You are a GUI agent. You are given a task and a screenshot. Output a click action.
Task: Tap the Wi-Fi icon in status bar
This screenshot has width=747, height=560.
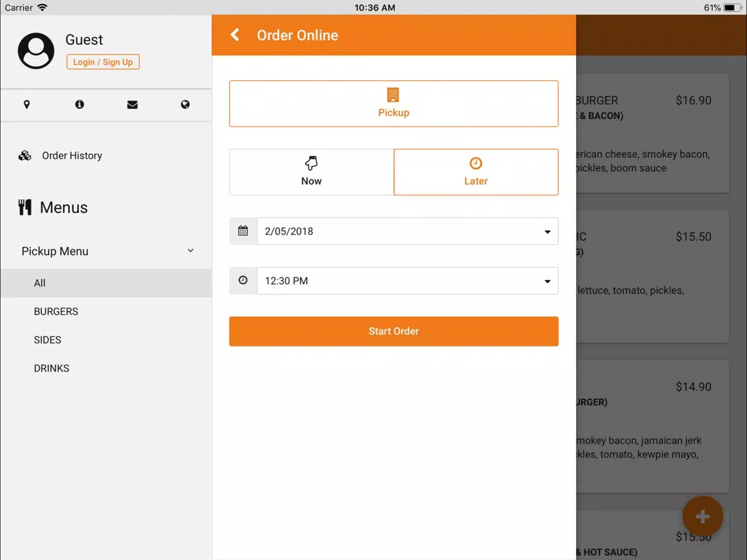click(x=42, y=8)
